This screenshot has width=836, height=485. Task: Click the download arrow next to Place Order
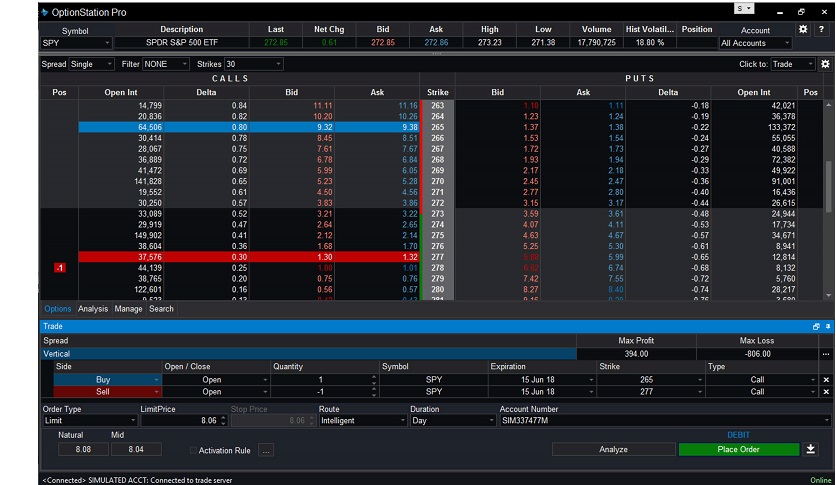tap(810, 449)
